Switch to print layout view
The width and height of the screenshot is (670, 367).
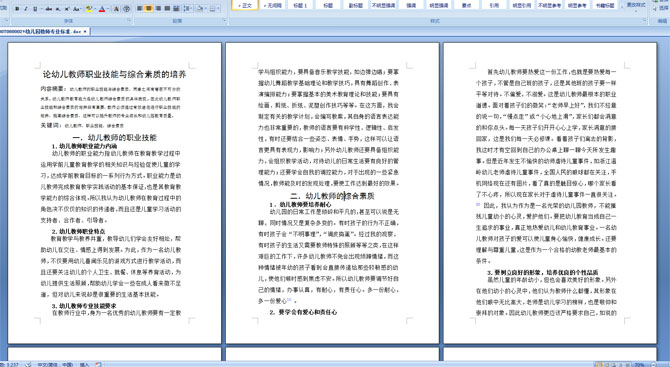pos(599,364)
